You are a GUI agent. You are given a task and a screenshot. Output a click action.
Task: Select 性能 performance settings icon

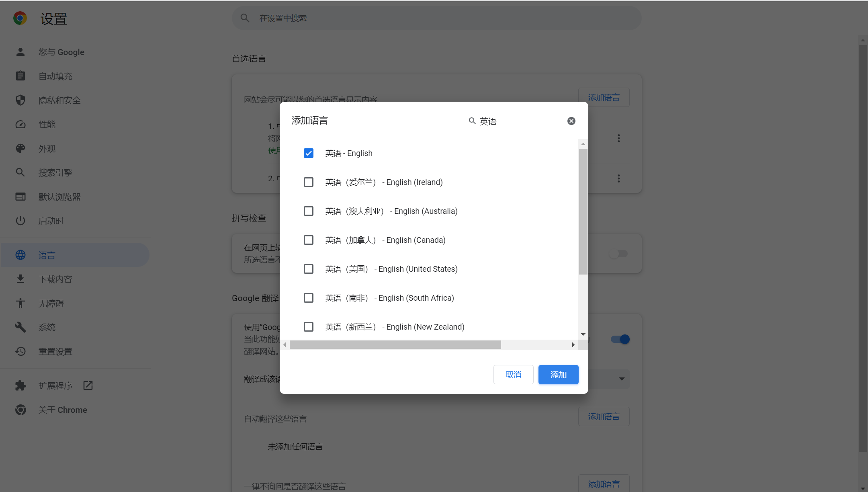[20, 124]
